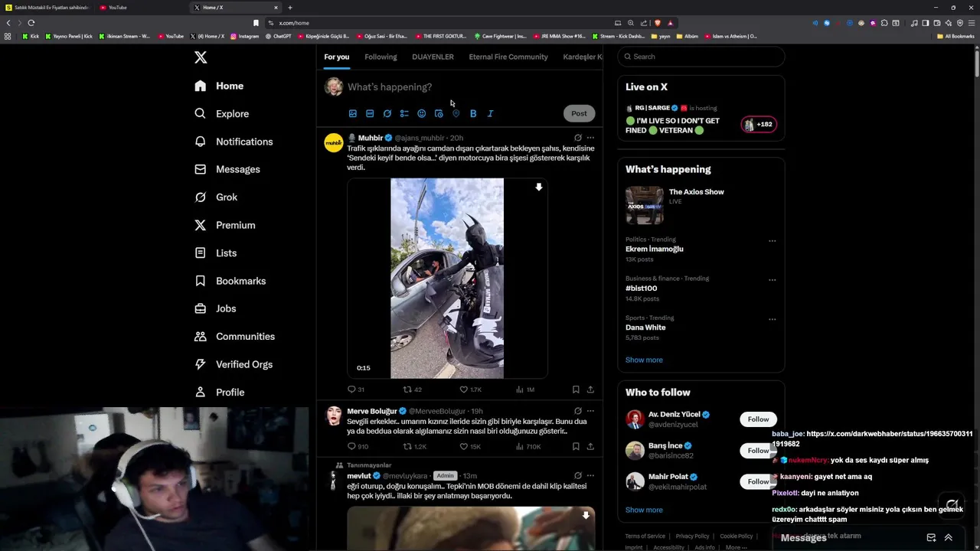Image resolution: width=980 pixels, height=551 pixels.
Task: View analytics of the Muhbir tweet
Action: pyautogui.click(x=525, y=390)
